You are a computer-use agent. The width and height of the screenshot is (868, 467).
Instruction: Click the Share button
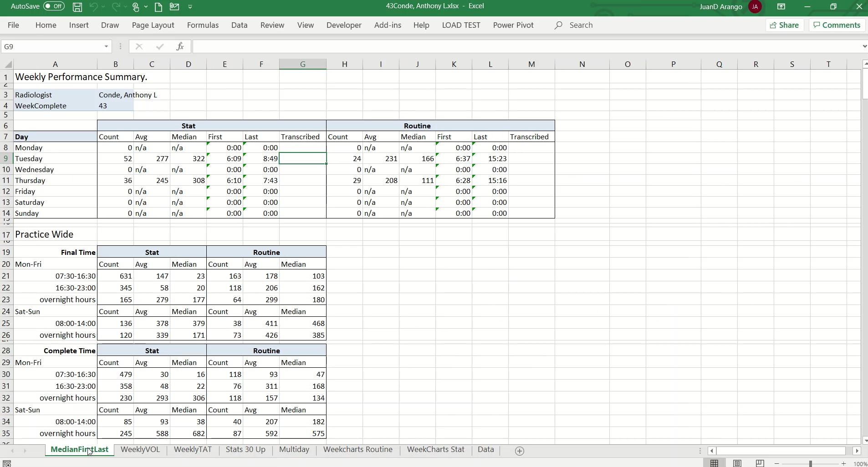(x=785, y=25)
